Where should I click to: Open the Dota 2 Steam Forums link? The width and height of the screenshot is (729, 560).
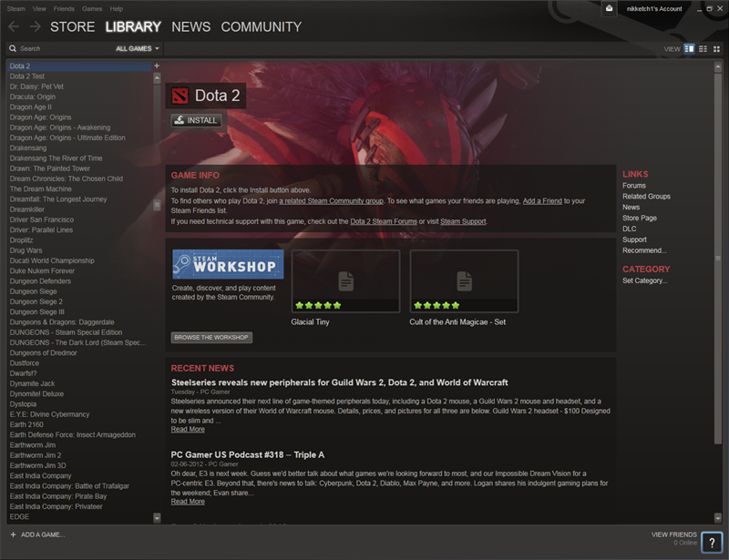click(x=384, y=221)
